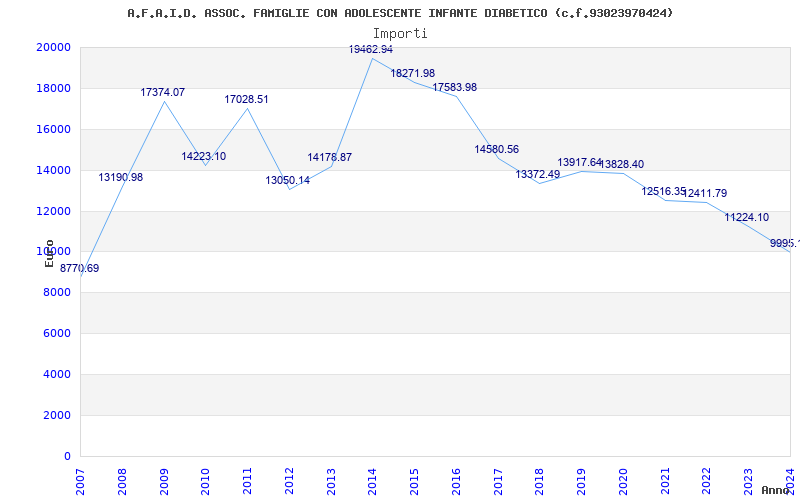The width and height of the screenshot is (800, 500).
Task: Select the 13050.14 data label
Action: coord(287,180)
